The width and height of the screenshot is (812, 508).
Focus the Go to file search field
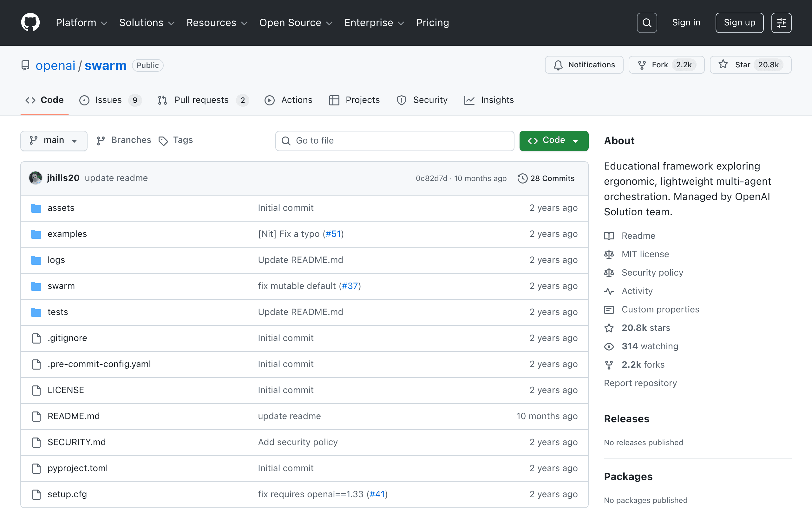point(395,141)
